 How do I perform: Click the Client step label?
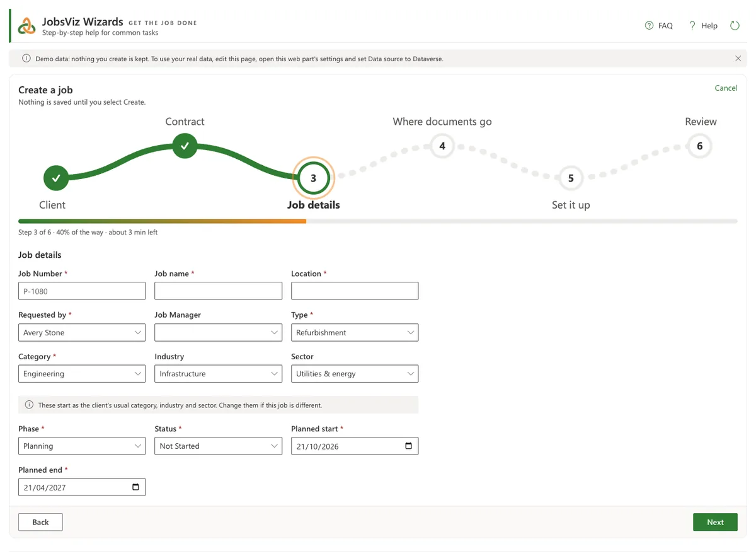[x=52, y=205]
